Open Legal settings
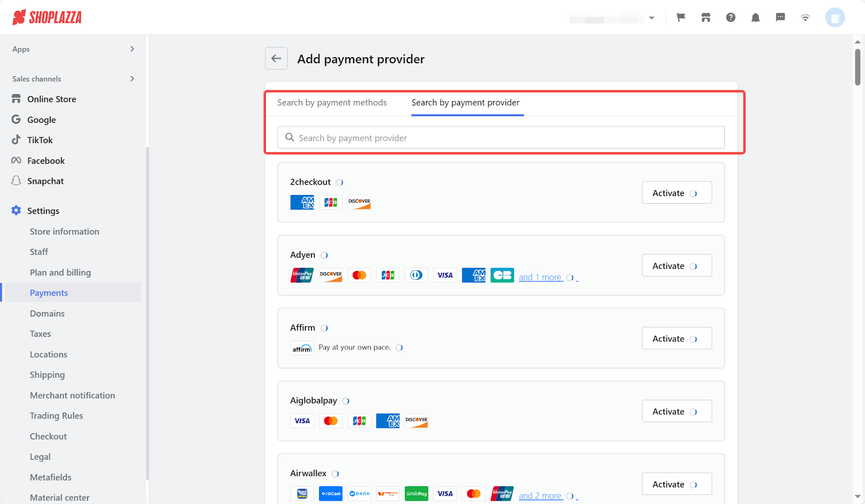This screenshot has height=504, width=865. (40, 457)
